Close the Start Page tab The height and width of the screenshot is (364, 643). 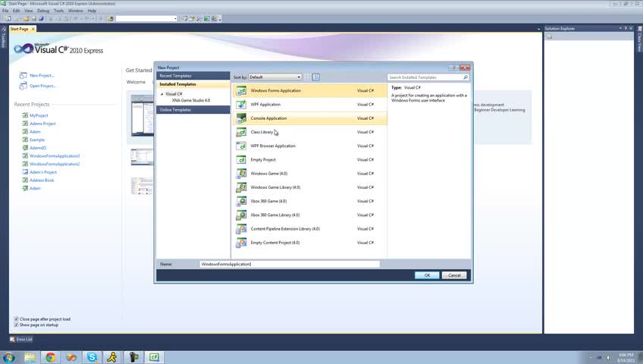pos(33,29)
